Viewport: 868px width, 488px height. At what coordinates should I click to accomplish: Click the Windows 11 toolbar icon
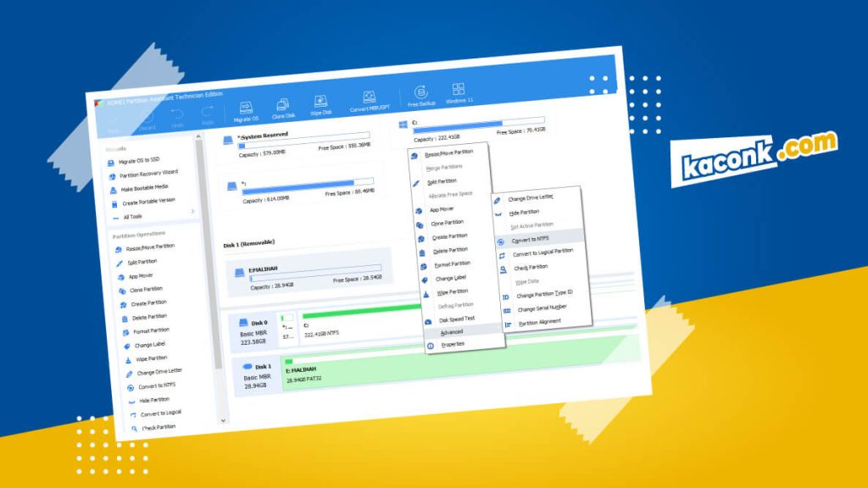(x=459, y=93)
